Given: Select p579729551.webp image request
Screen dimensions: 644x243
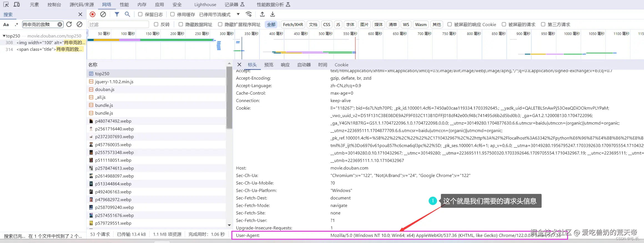Looking at the screenshot, I should click(157, 223).
